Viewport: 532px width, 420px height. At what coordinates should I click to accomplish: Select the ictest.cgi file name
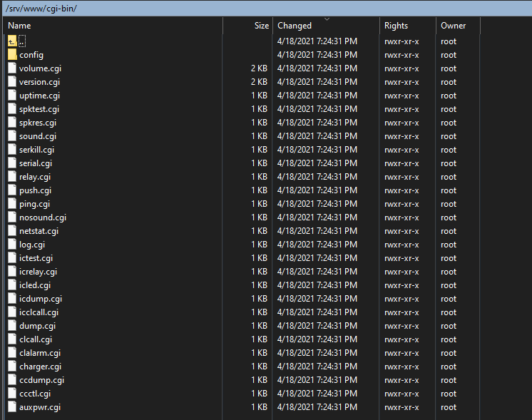pos(36,259)
